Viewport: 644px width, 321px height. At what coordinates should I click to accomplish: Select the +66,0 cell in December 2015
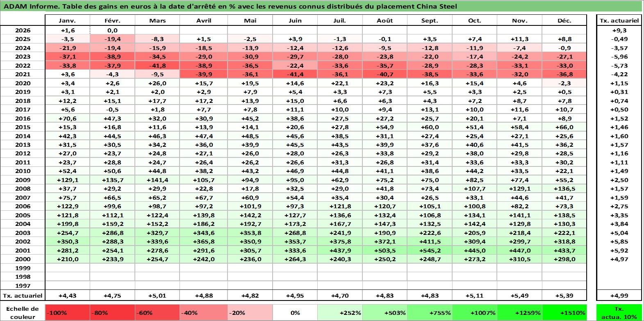click(564, 127)
